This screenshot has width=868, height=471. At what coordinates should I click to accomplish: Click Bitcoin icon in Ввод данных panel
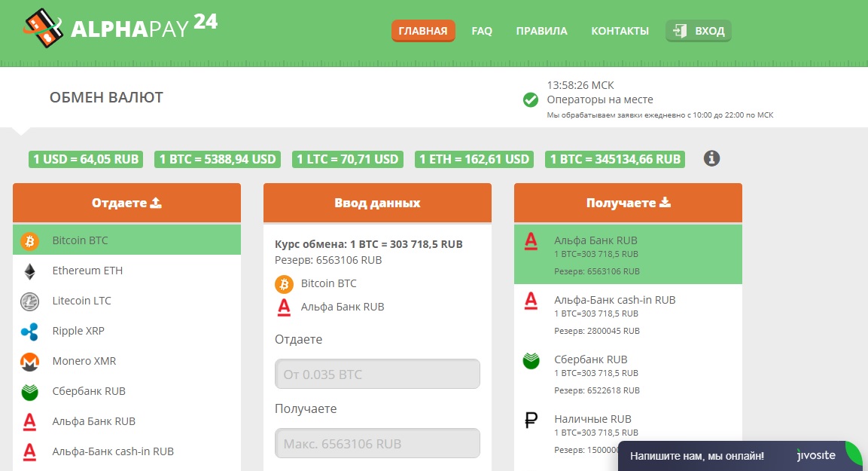[x=284, y=284]
